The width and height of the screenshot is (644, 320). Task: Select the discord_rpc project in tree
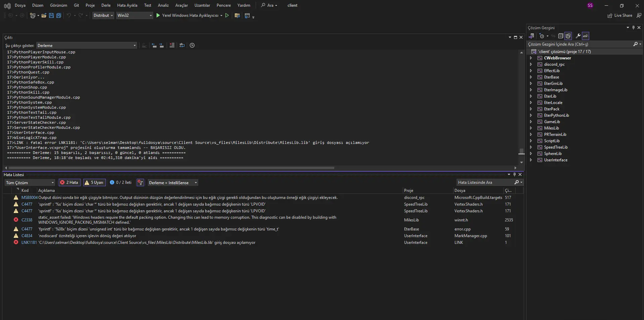554,64
